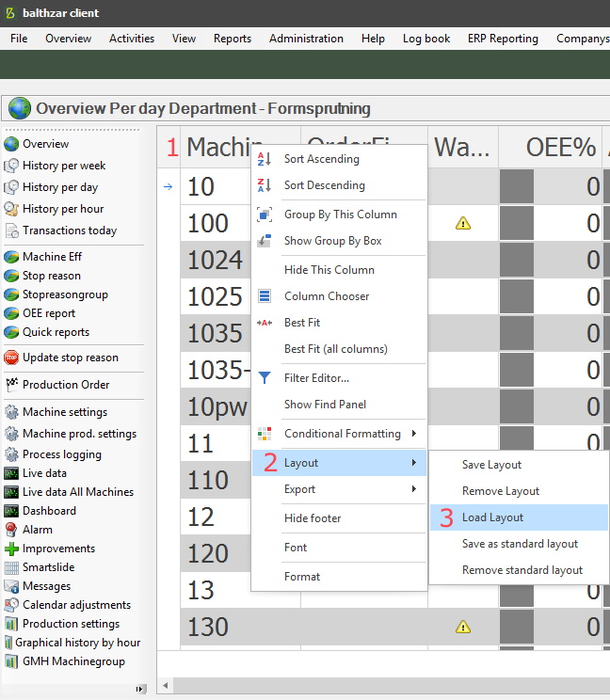
Task: Open History per week view
Action: pos(63,166)
